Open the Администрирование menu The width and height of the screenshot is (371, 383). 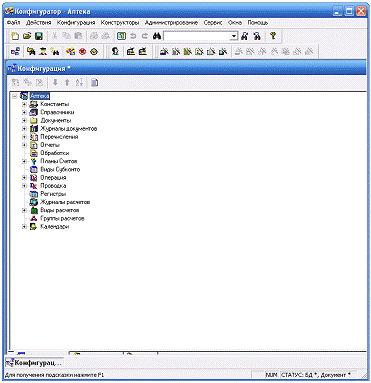(x=171, y=23)
